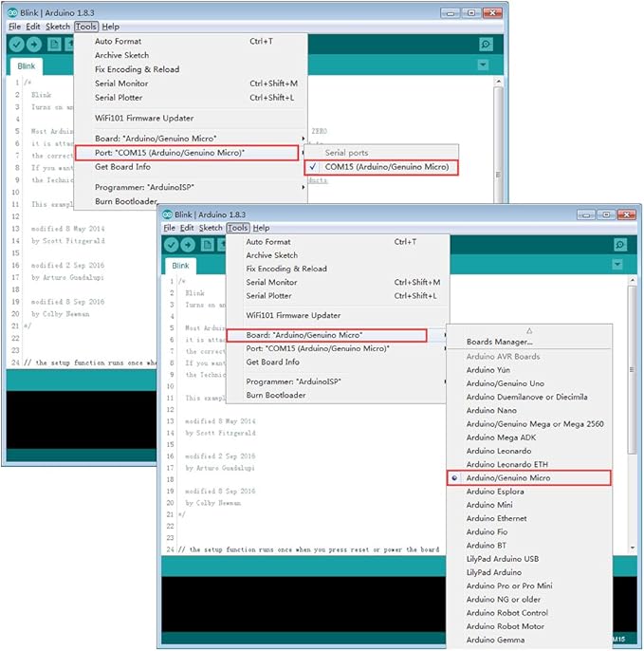Open Help menu in front window
Viewport: 644px width, 651px height.
coord(261,228)
